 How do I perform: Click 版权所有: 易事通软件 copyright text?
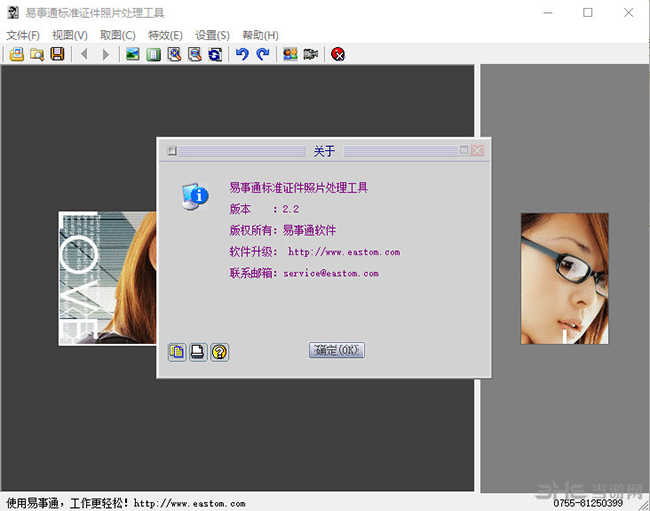coord(283,230)
